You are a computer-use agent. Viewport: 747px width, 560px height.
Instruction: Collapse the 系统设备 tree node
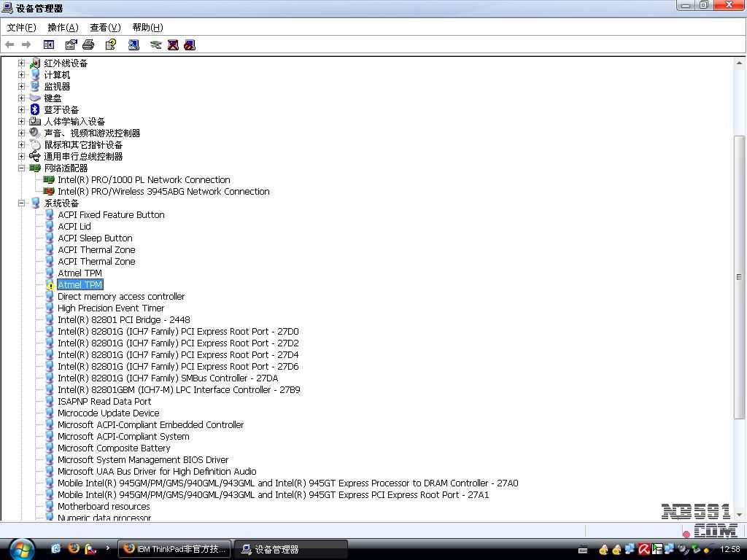click(x=22, y=203)
